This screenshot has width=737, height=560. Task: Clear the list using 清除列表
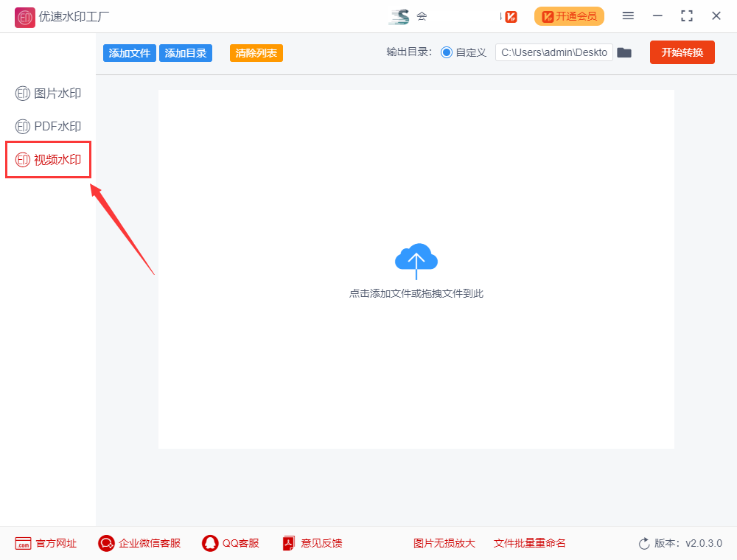(256, 52)
